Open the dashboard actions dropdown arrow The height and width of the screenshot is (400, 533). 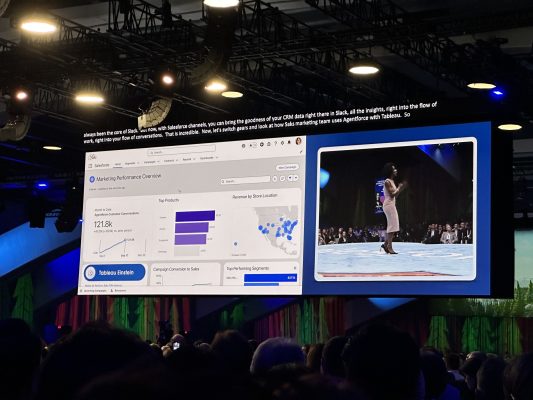296,178
